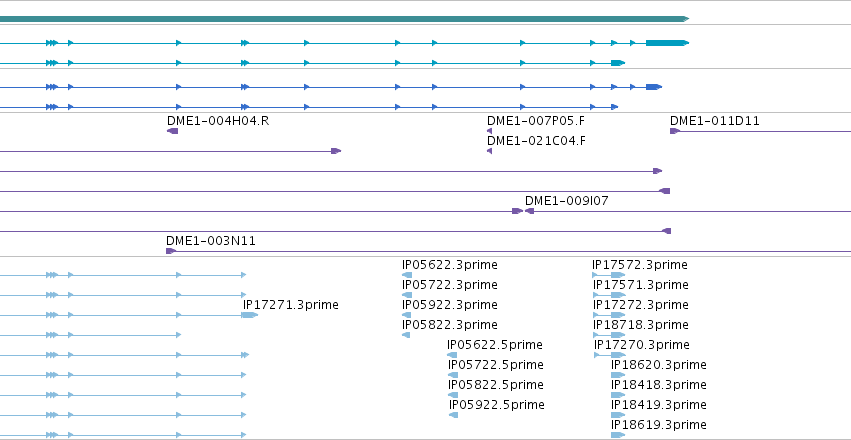Click the label IP17271.3prime

[290, 305]
